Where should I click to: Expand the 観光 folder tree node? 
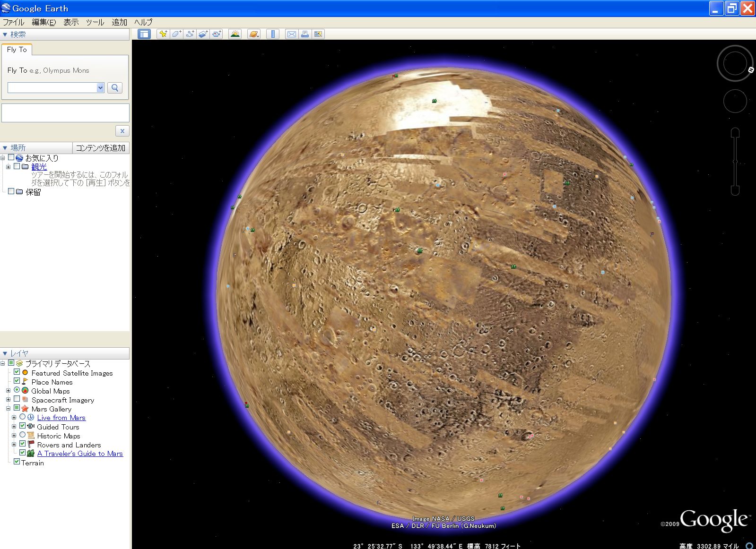click(8, 167)
